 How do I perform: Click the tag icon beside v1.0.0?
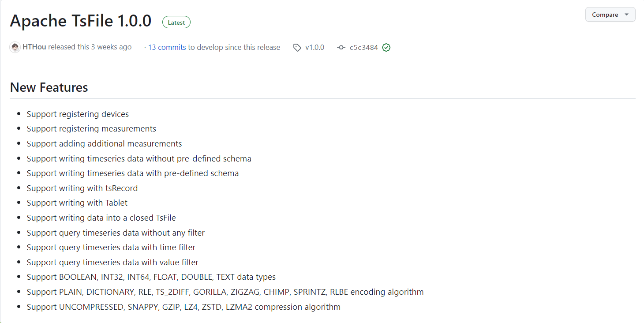coord(297,47)
